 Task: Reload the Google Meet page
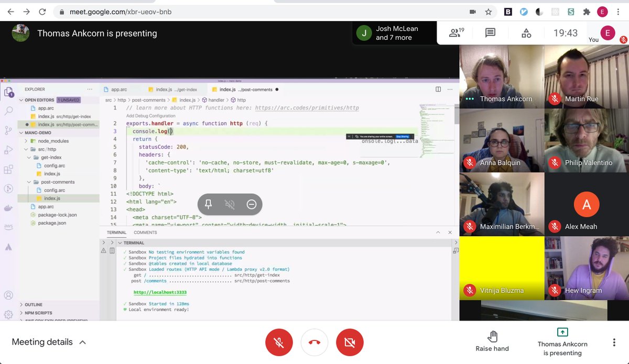coord(42,12)
